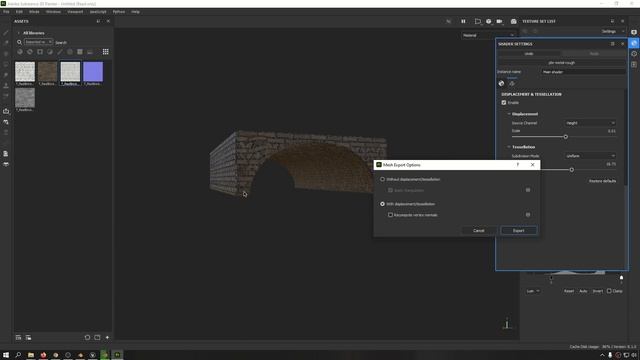Click the Log dock icon on the right
The image size is (640, 360).
point(634,64)
